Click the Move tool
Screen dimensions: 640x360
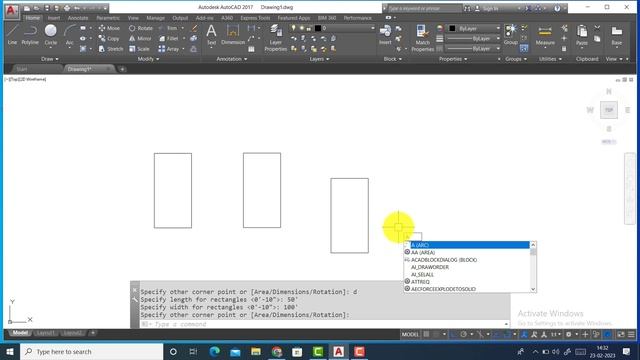coord(109,28)
